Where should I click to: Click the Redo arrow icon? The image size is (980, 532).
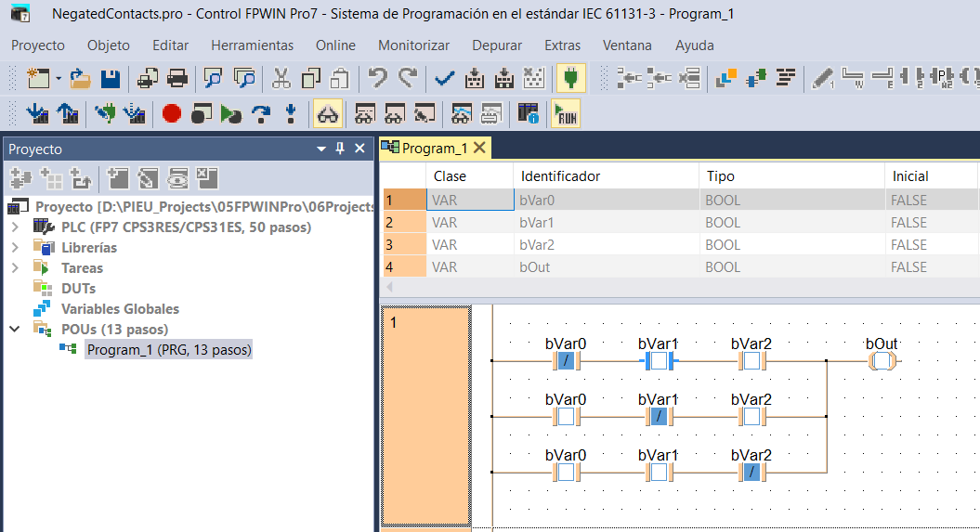coord(408,79)
